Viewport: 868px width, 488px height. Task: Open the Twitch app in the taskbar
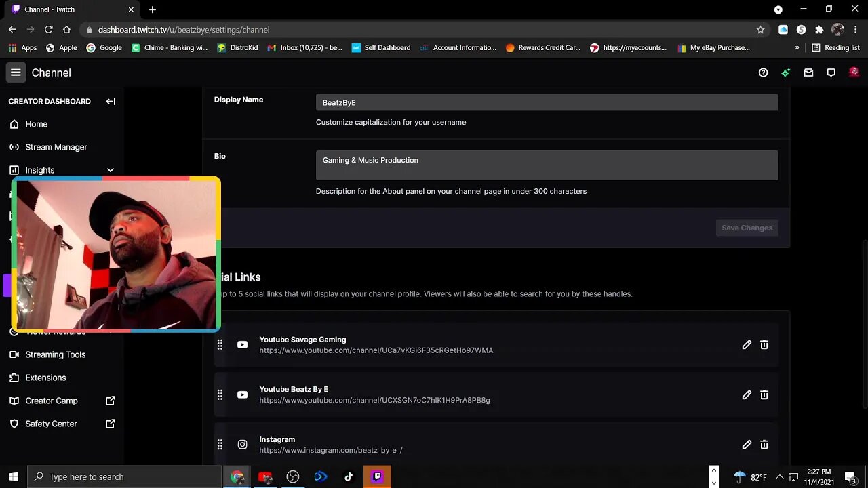377,476
